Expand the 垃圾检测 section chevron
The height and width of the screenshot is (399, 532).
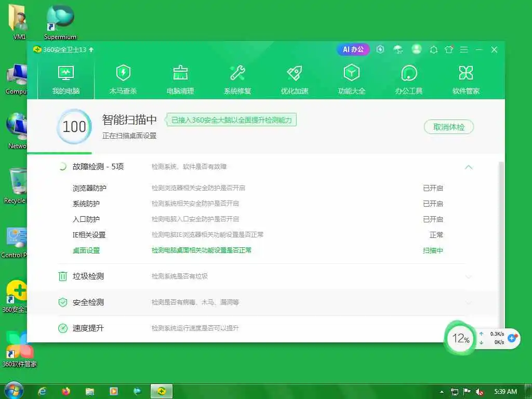point(469,276)
